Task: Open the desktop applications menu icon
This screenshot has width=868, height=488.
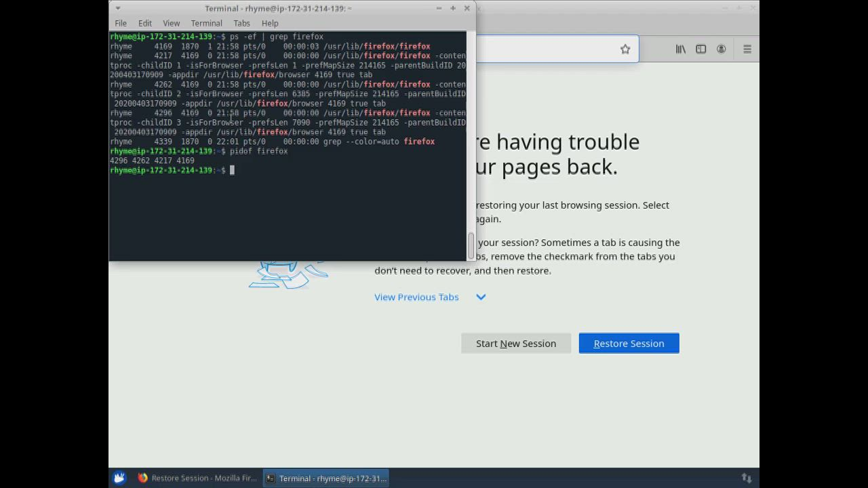Action: coord(119,478)
